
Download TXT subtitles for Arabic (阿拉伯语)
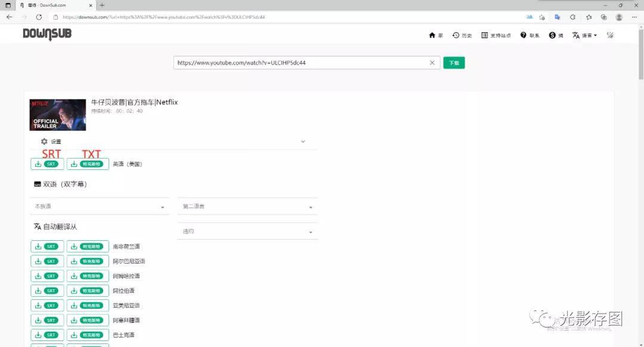(88, 291)
